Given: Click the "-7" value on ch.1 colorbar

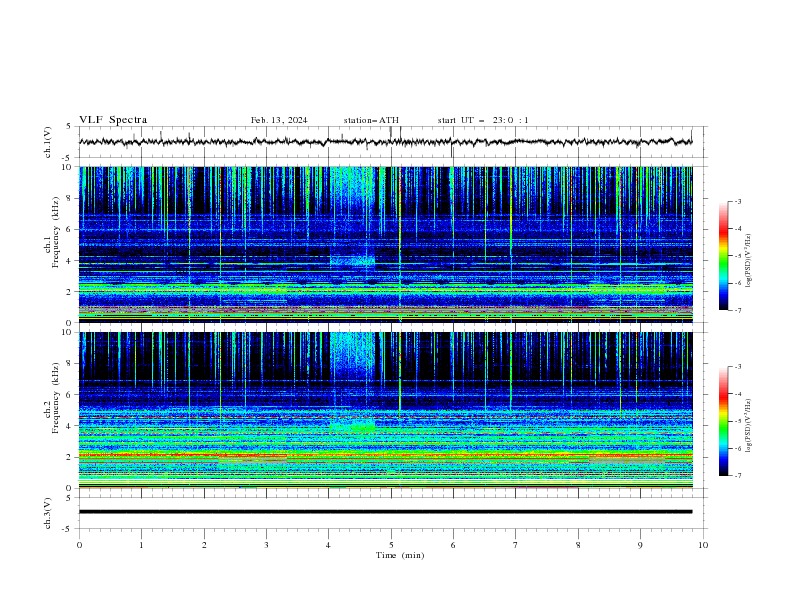Looking at the screenshot, I should click(738, 310).
